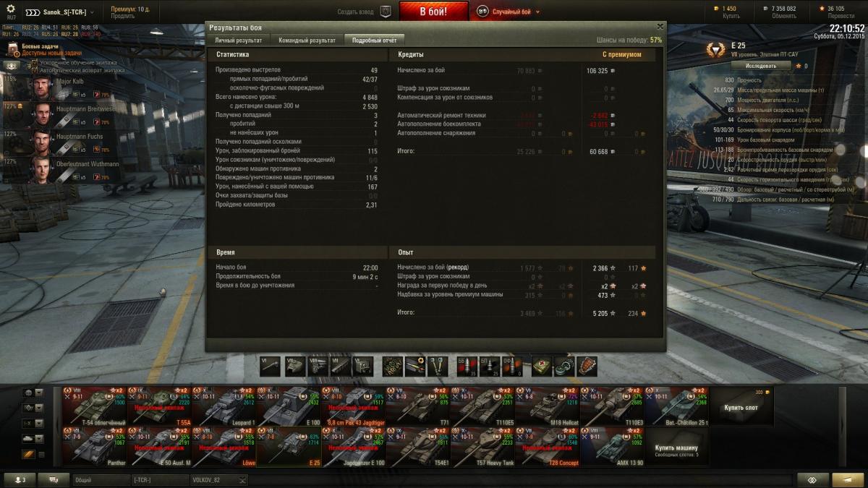The image size is (868, 488).
Task: Toggle 'Ускоренное обучение экипажа' checkbox
Action: coord(34,63)
